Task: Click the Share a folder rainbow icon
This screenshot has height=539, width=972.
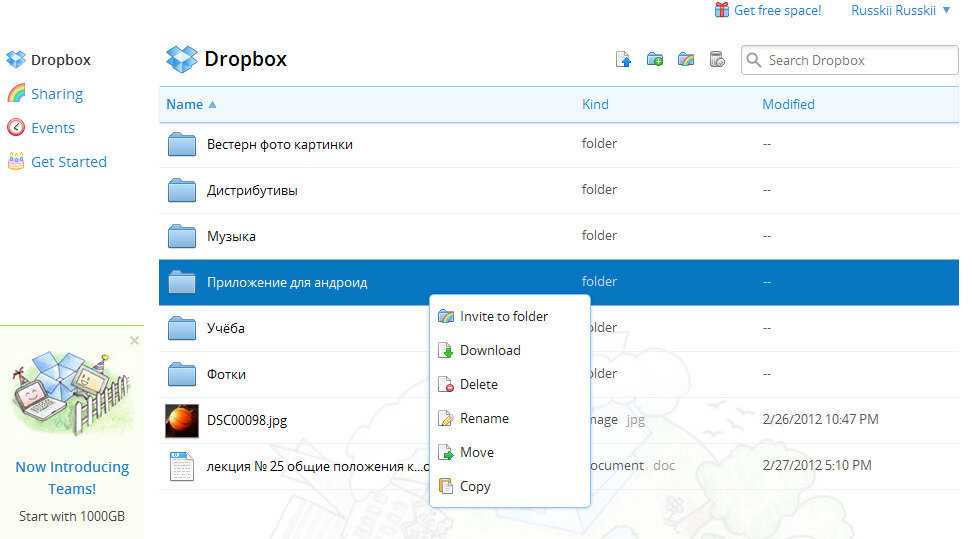Action: [685, 60]
